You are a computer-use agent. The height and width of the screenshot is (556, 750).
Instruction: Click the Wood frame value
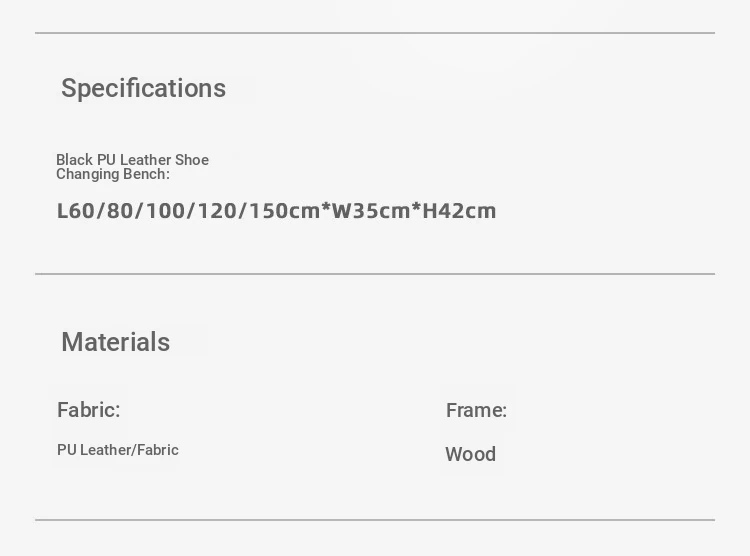471,454
